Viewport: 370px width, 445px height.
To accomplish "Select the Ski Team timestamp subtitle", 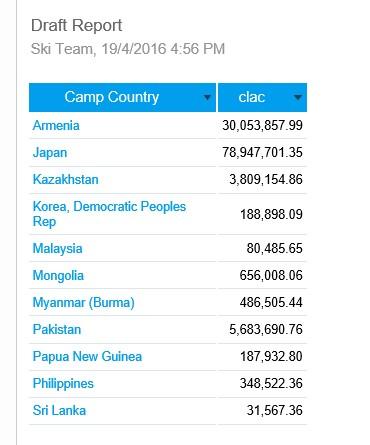I will click(128, 49).
